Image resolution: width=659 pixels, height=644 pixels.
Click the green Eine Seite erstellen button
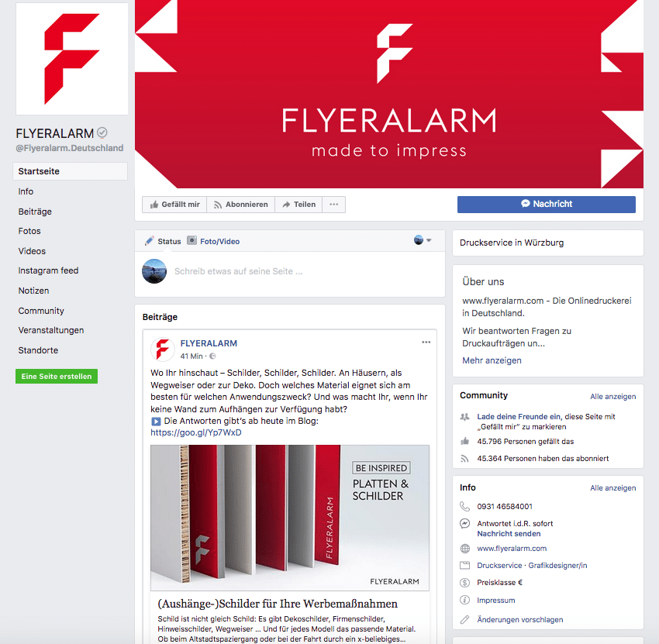pyautogui.click(x=57, y=377)
